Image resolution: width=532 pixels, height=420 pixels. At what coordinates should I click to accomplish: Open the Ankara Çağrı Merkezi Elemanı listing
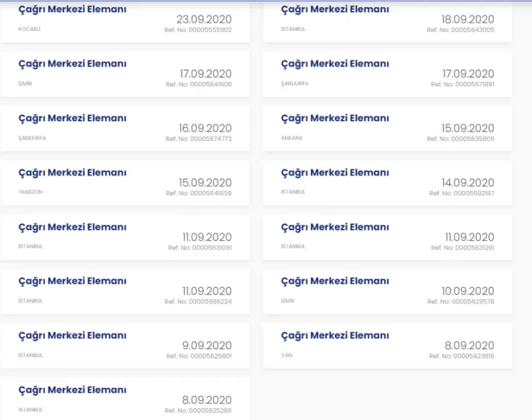coord(335,118)
